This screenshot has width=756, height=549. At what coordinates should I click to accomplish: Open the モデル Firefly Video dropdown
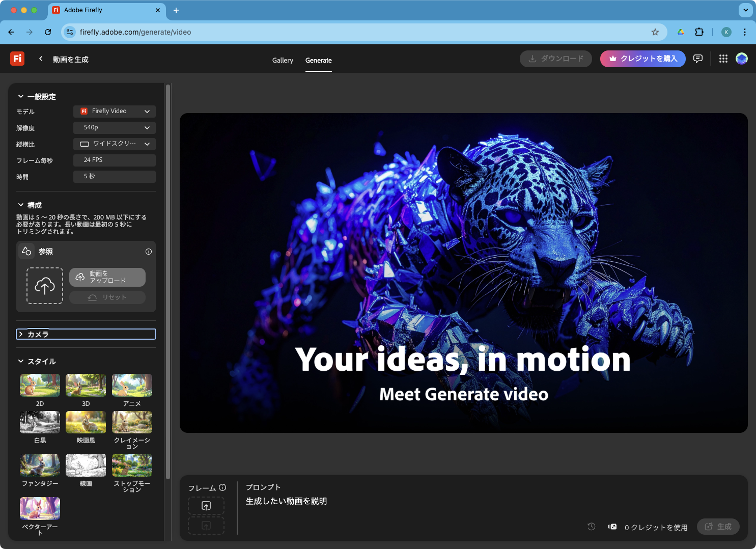(x=115, y=111)
